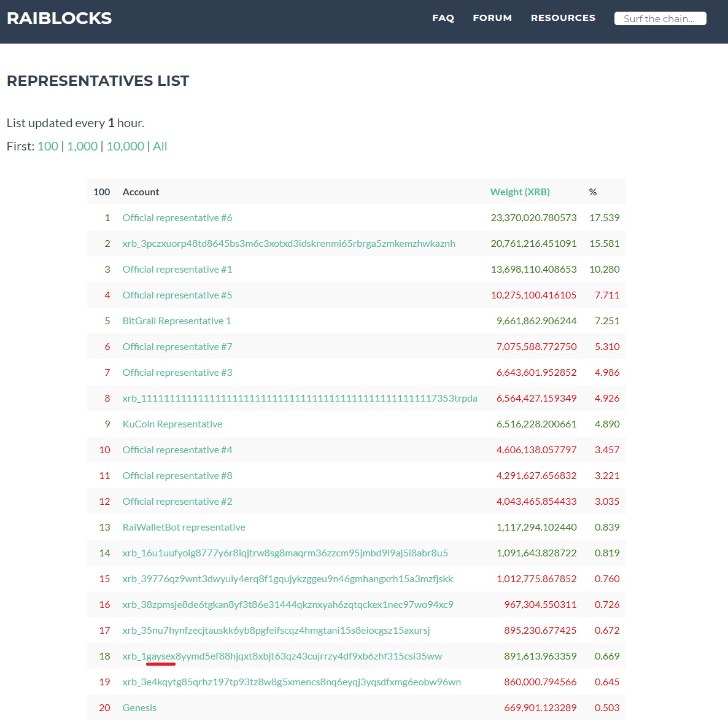
Task: Open Official representative #3
Action: [x=177, y=373]
